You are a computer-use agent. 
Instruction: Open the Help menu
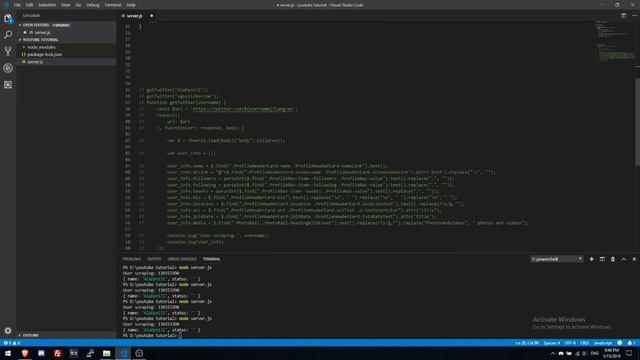tap(131, 5)
